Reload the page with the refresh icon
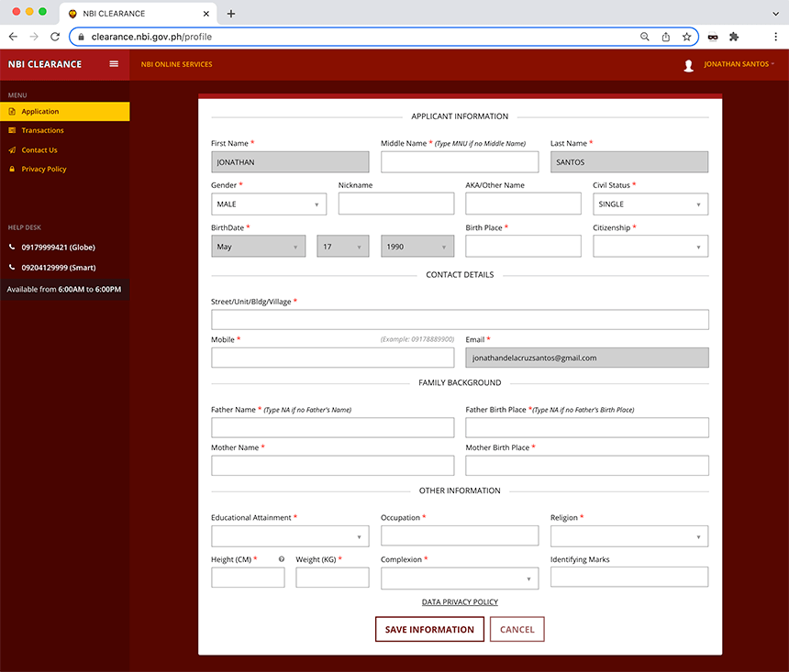The image size is (789, 672). coord(55,37)
